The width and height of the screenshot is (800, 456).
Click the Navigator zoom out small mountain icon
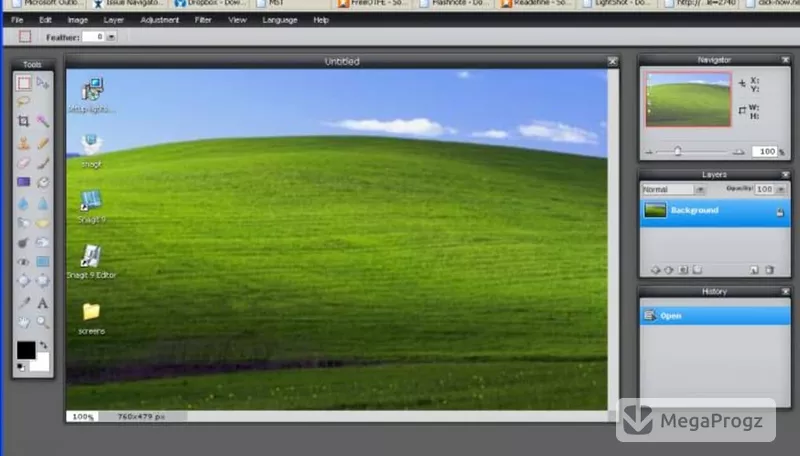649,152
